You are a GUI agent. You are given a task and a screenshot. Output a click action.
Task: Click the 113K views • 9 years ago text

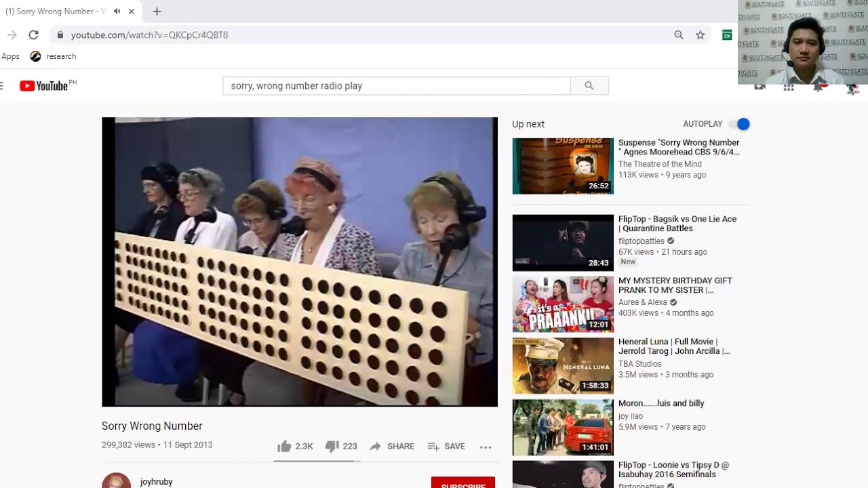click(662, 175)
